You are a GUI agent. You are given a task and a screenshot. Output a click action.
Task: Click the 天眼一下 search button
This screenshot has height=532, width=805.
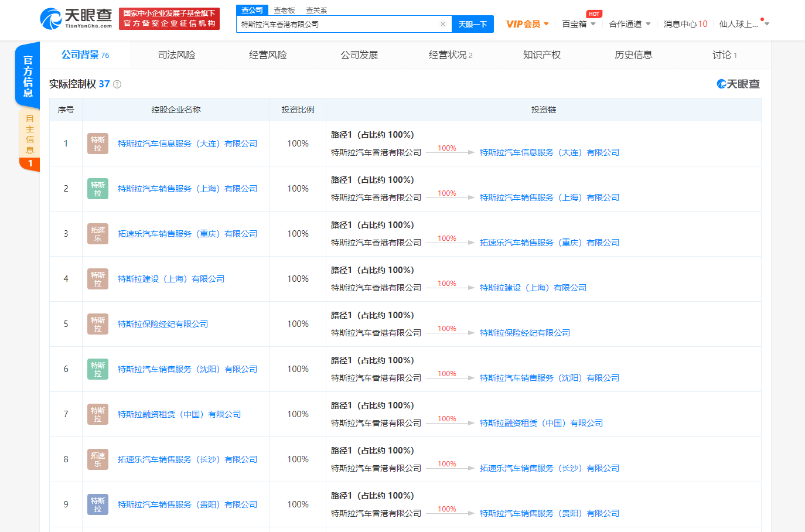point(473,24)
